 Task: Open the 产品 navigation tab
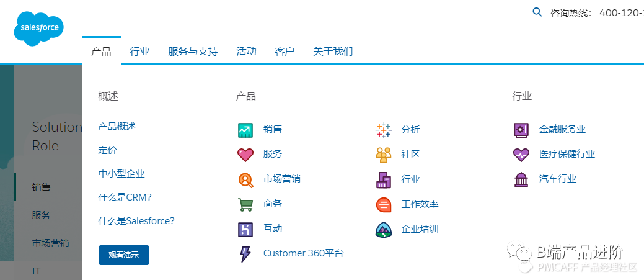[x=101, y=52]
